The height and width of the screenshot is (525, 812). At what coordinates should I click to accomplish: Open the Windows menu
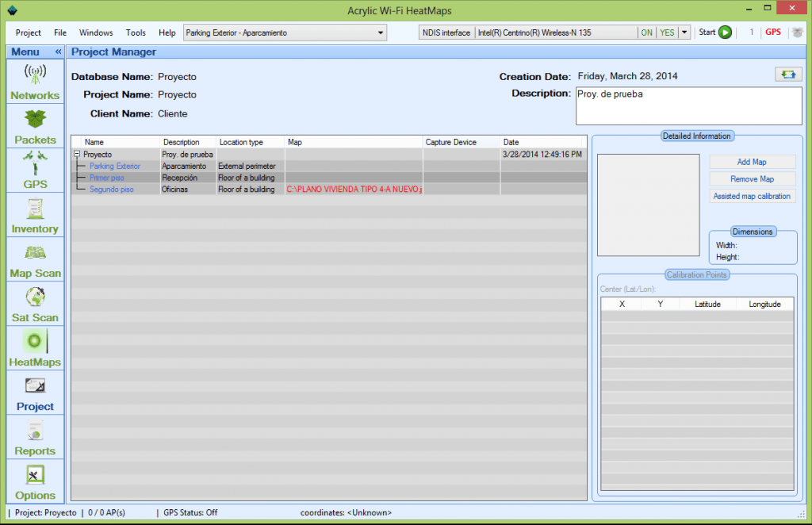point(95,33)
